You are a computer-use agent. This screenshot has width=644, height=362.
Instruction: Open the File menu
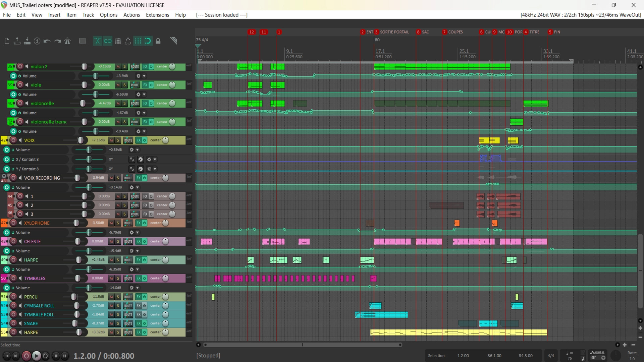pyautogui.click(x=7, y=15)
